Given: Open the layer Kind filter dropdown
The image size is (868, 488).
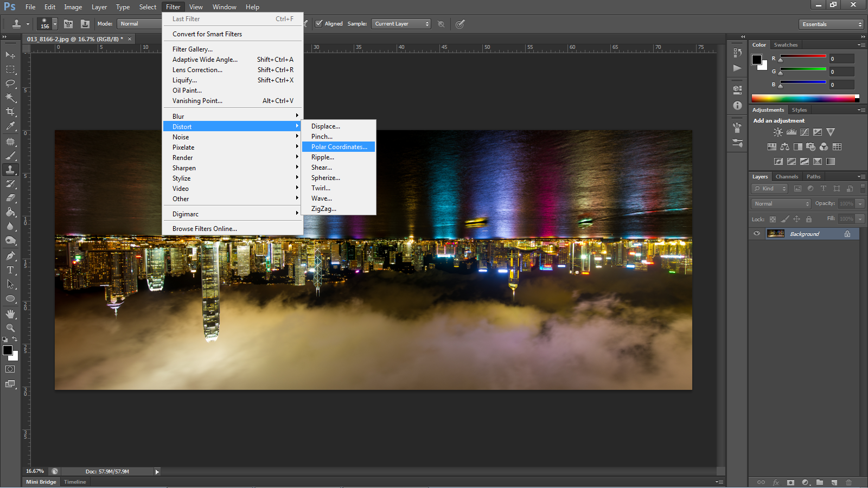Looking at the screenshot, I should (x=770, y=189).
